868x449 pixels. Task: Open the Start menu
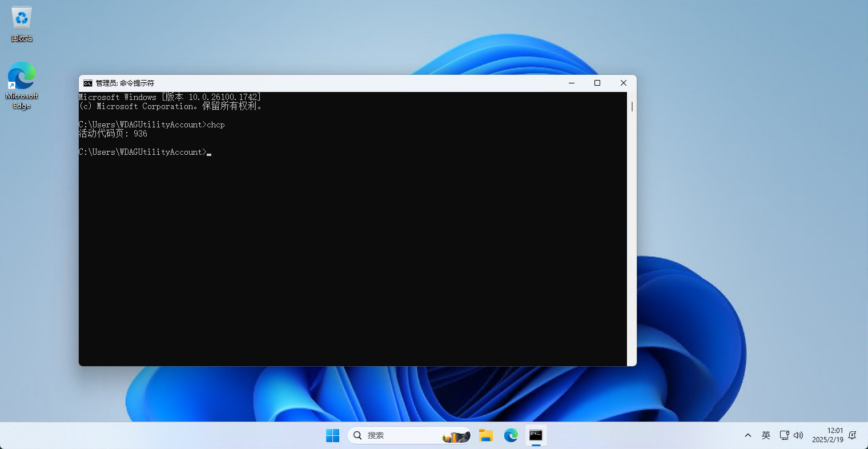pyautogui.click(x=332, y=435)
